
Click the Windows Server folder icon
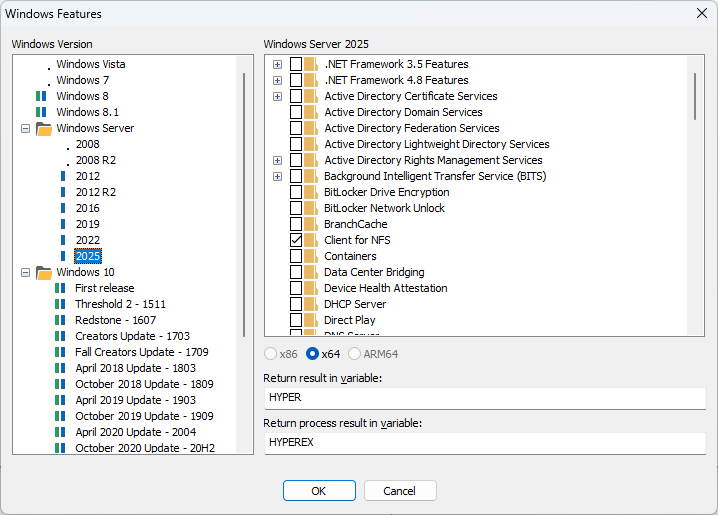point(44,129)
